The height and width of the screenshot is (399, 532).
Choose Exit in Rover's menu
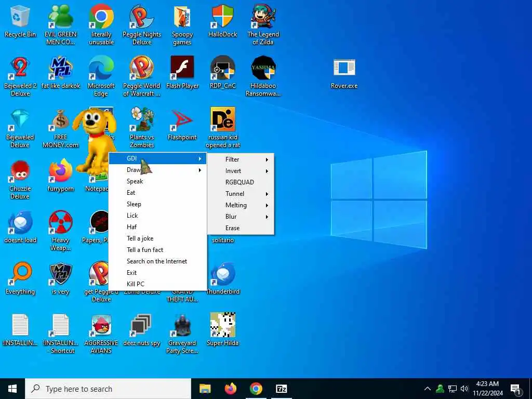[157, 273]
